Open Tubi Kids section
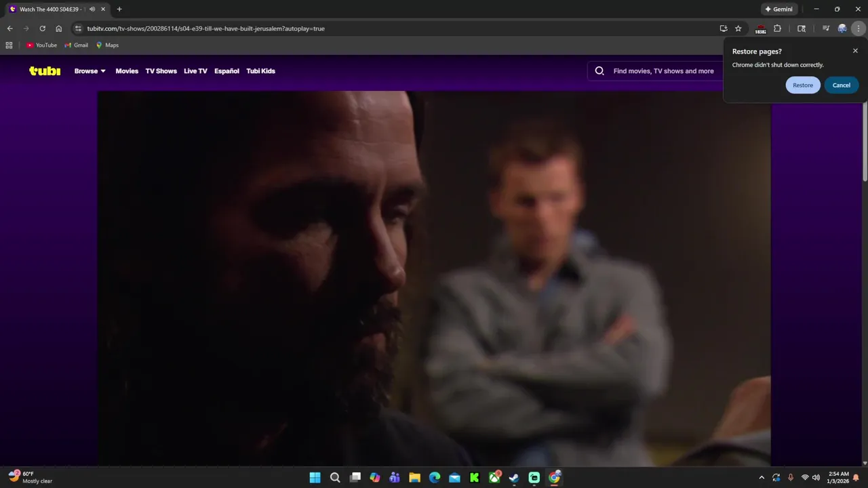Viewport: 868px width, 488px height. coord(260,70)
